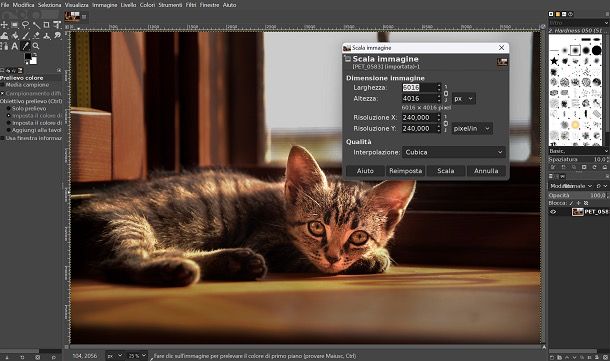Click the Reimposta button
Screen dimensions: 610x361
(x=405, y=171)
